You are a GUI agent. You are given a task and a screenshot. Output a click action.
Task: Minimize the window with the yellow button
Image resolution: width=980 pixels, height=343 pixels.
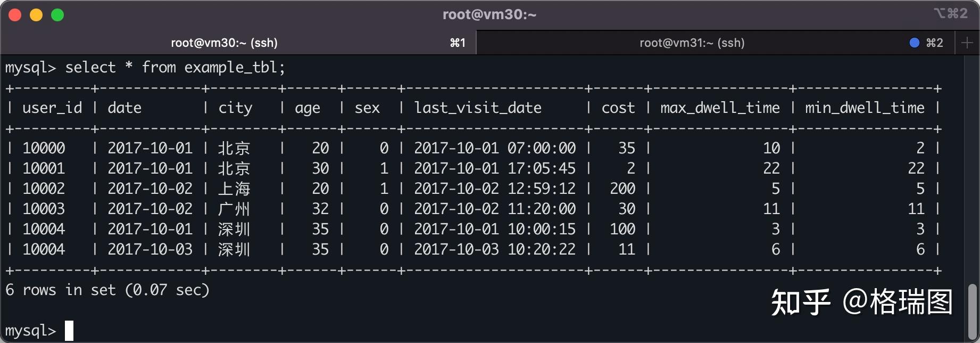(36, 15)
